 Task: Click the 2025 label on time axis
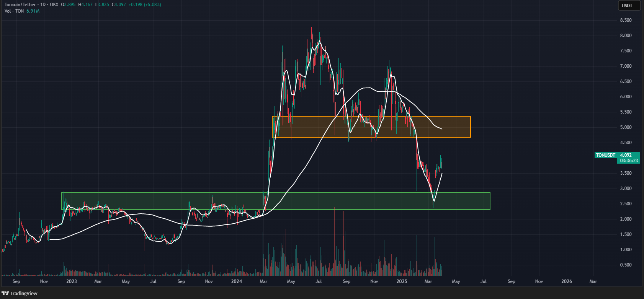402,281
